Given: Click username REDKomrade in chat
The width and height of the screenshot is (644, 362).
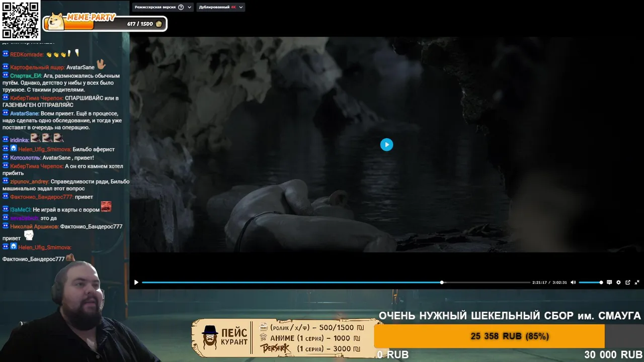Looking at the screenshot, I should coord(27,55).
